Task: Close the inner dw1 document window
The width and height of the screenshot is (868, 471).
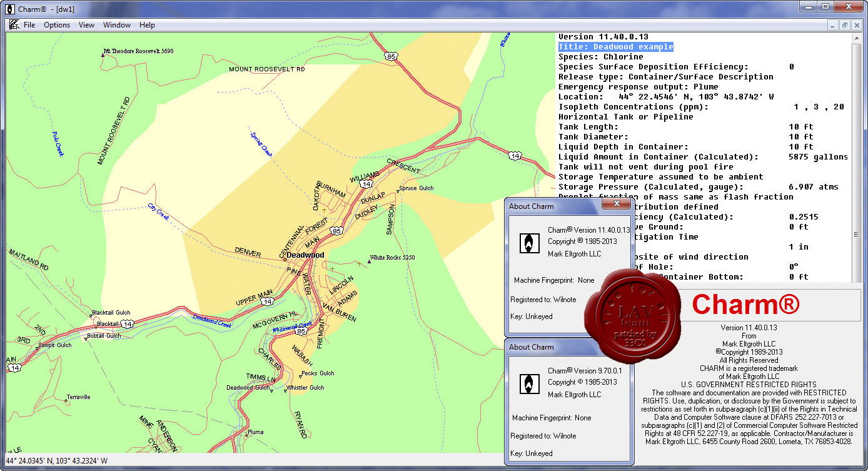Action: pos(856,25)
